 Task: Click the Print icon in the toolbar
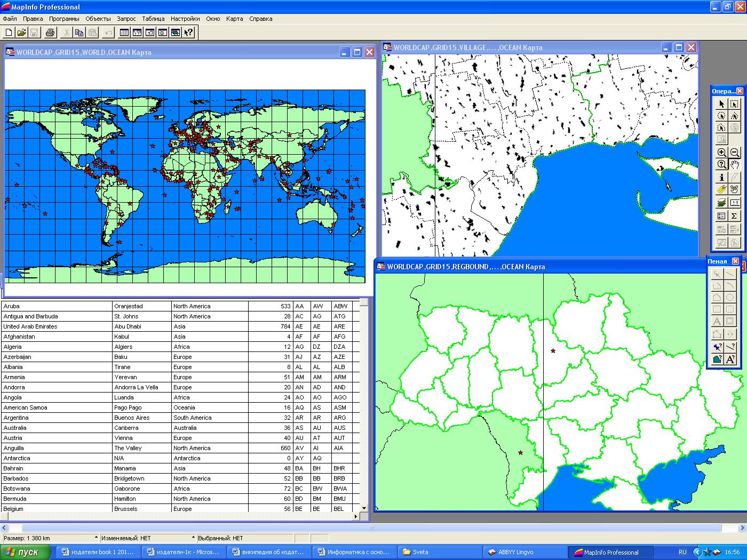[x=50, y=33]
